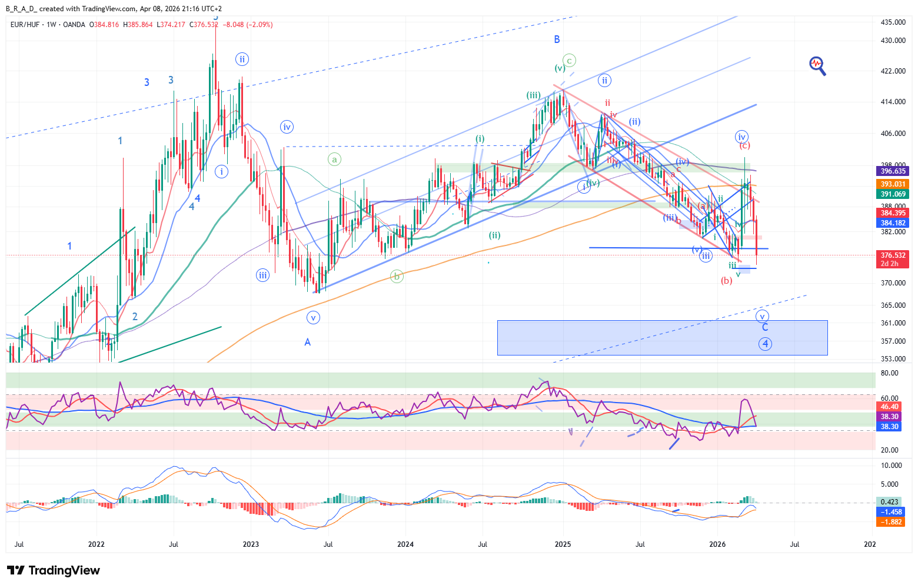Click the red (c) wave label
The width and height of the screenshot is (918, 588).
point(744,145)
